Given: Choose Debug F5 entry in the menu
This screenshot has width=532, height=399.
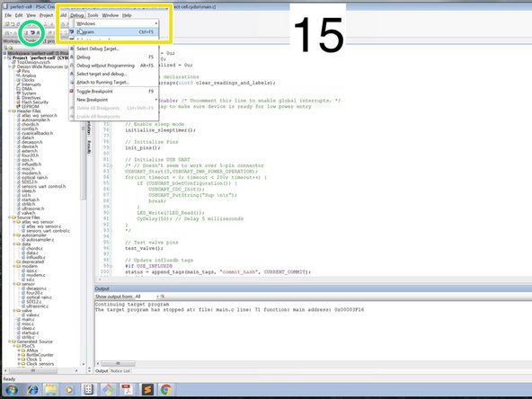Looking at the screenshot, I should point(113,57).
